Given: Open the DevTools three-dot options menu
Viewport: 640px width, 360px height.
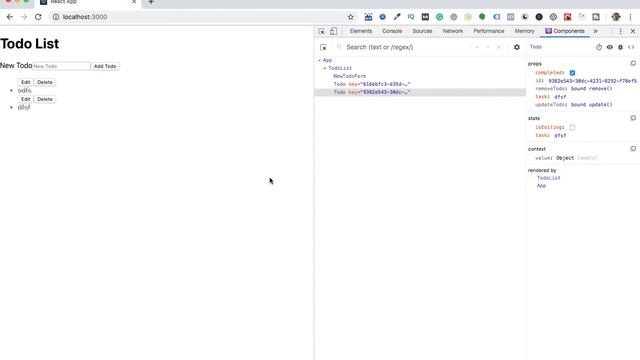Looking at the screenshot, I should coord(620,31).
